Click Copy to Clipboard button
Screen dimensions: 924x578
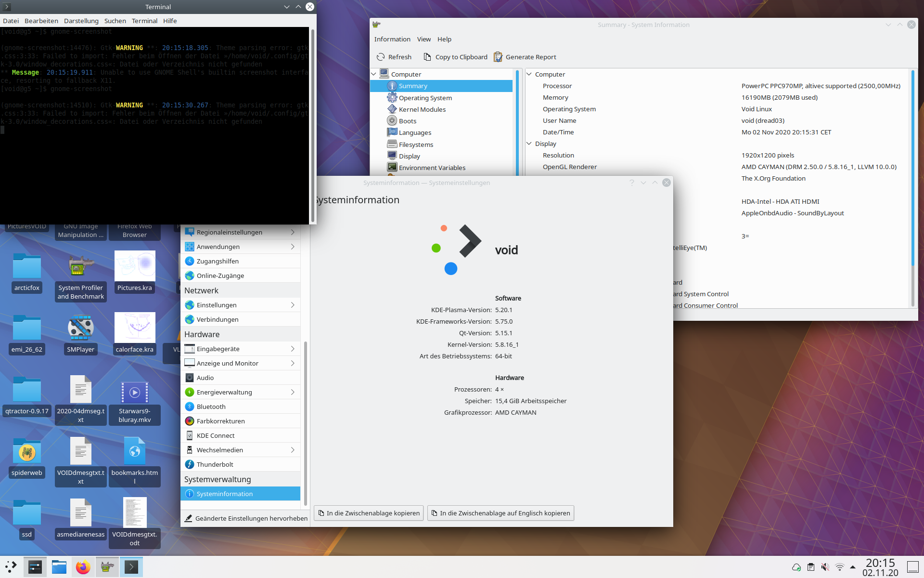455,57
